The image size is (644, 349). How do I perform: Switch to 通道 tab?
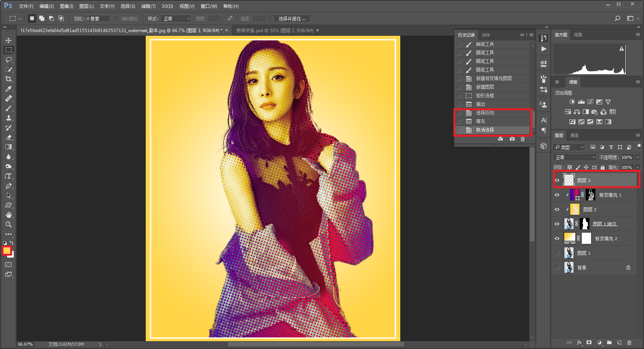point(574,135)
